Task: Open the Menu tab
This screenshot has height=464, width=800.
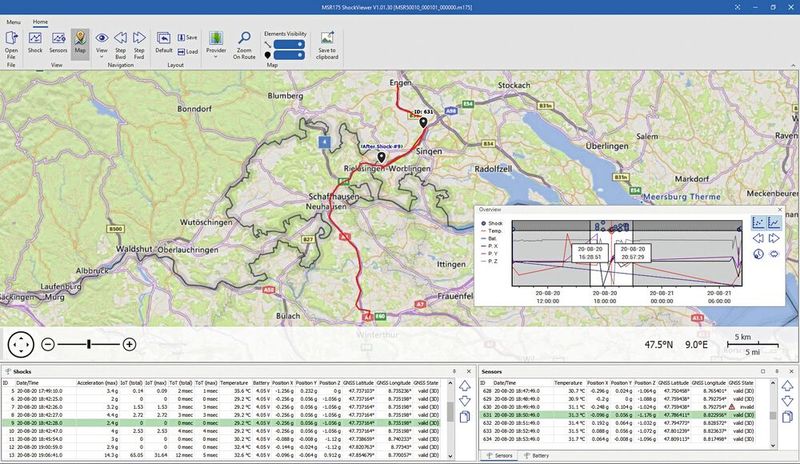Action: (13, 22)
